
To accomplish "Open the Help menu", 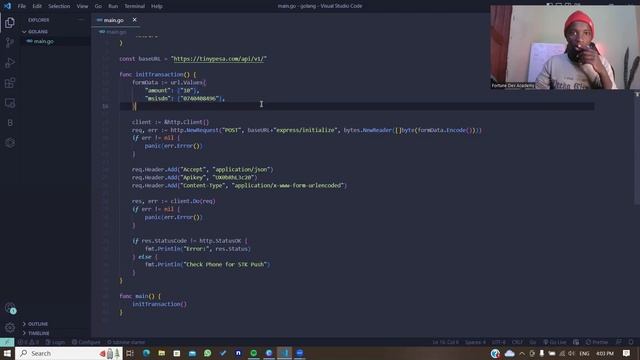I will pos(157,6).
